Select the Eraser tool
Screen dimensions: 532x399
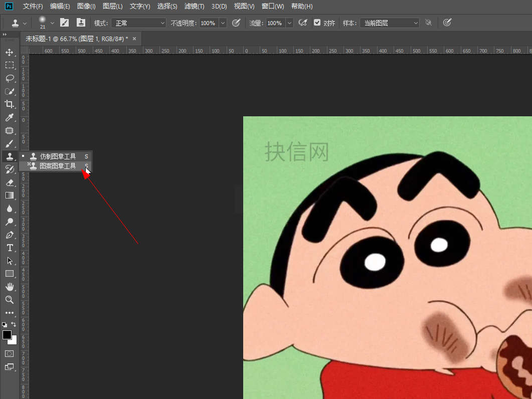[x=10, y=182]
